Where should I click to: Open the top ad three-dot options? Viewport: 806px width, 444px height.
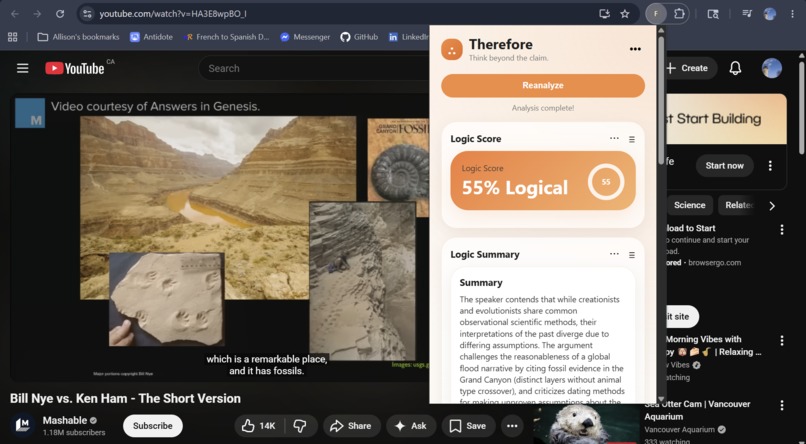(770, 165)
